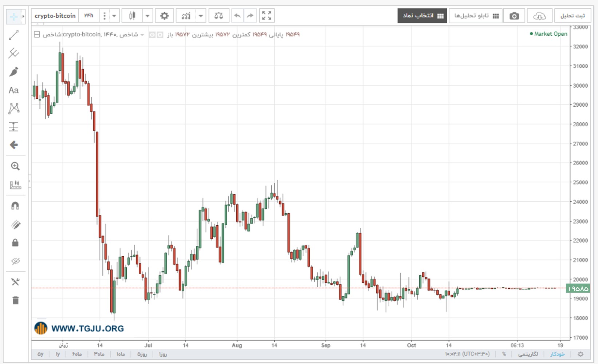Select the brush drawing tool
The width and height of the screenshot is (598, 364).
tap(13, 72)
